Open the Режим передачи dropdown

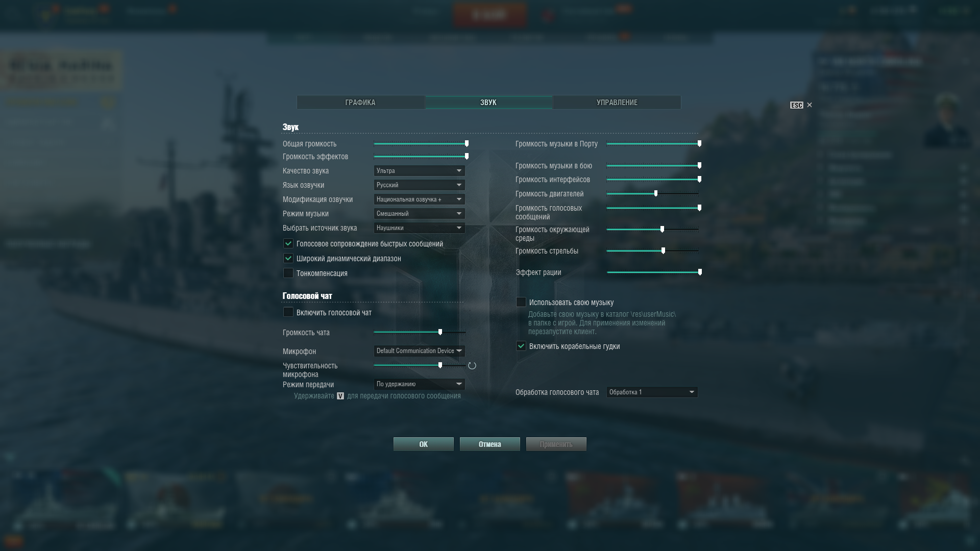419,384
